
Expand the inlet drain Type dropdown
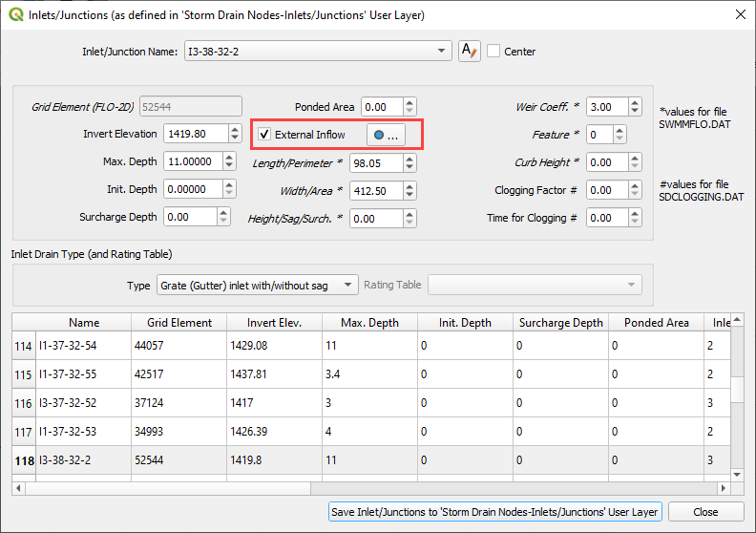[x=256, y=285]
